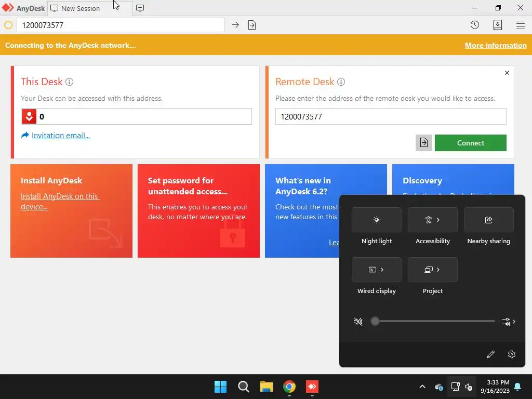The height and width of the screenshot is (399, 532).
Task: Click the muted volume icon in system tray
Action: pos(469,387)
